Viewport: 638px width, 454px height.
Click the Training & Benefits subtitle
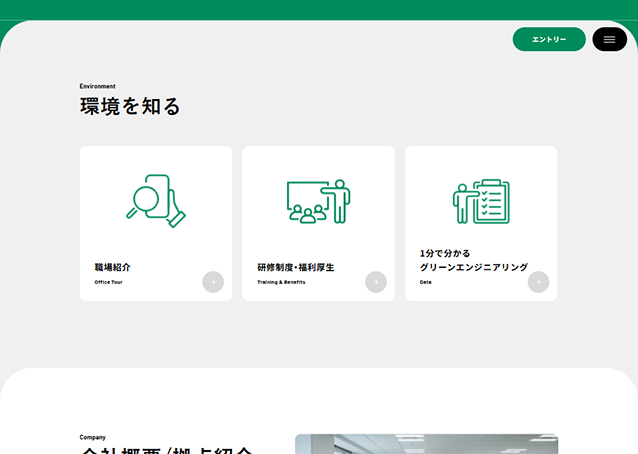coord(281,283)
